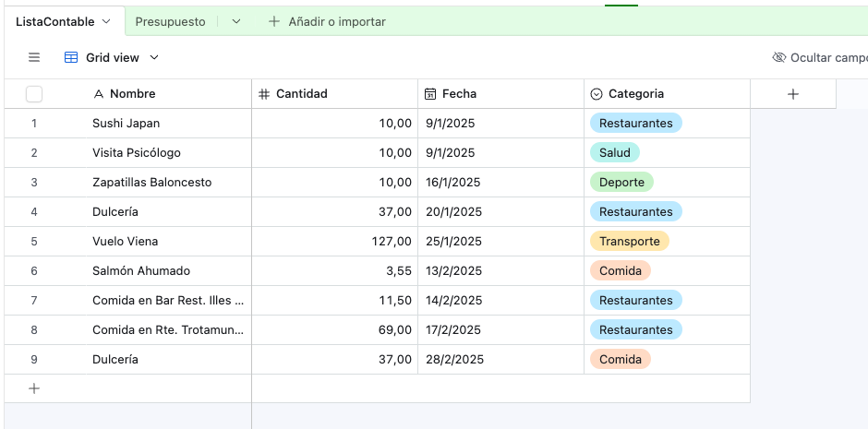Click the Nombre text field icon
The height and width of the screenshot is (429, 868).
pyautogui.click(x=99, y=94)
